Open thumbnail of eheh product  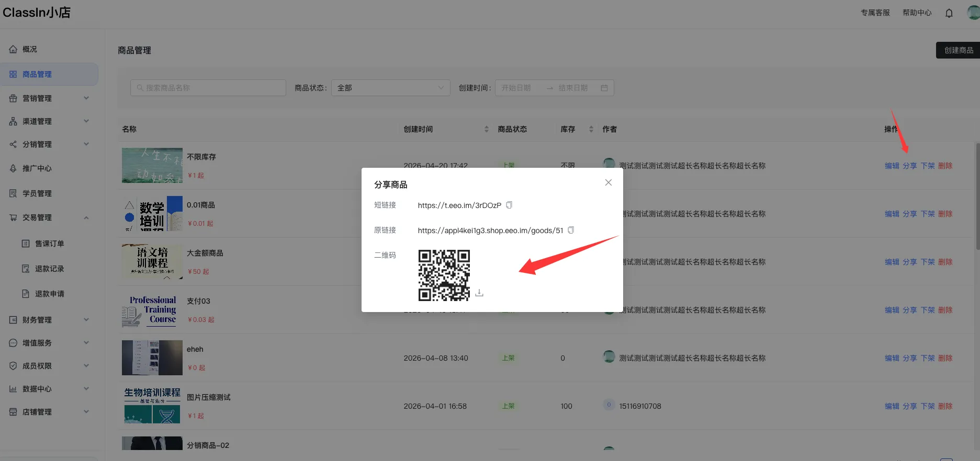pyautogui.click(x=152, y=358)
